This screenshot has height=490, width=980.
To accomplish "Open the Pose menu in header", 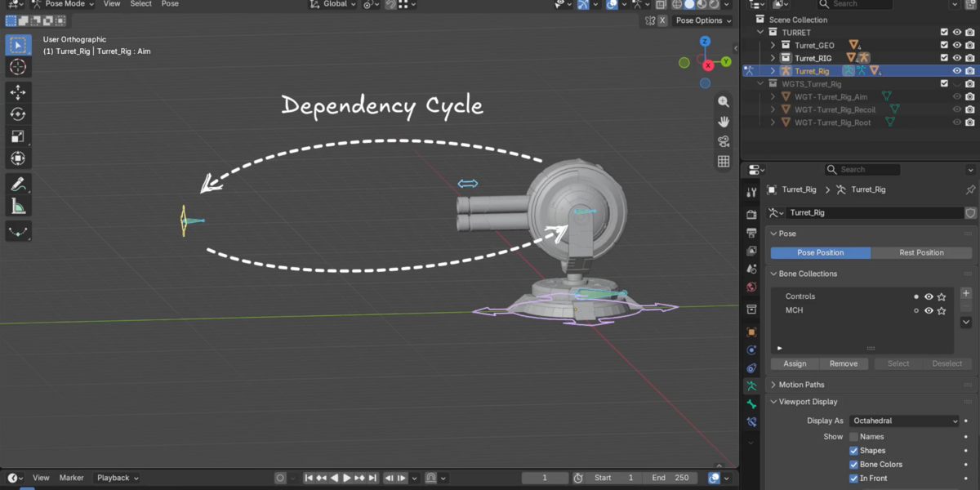I will tap(170, 4).
